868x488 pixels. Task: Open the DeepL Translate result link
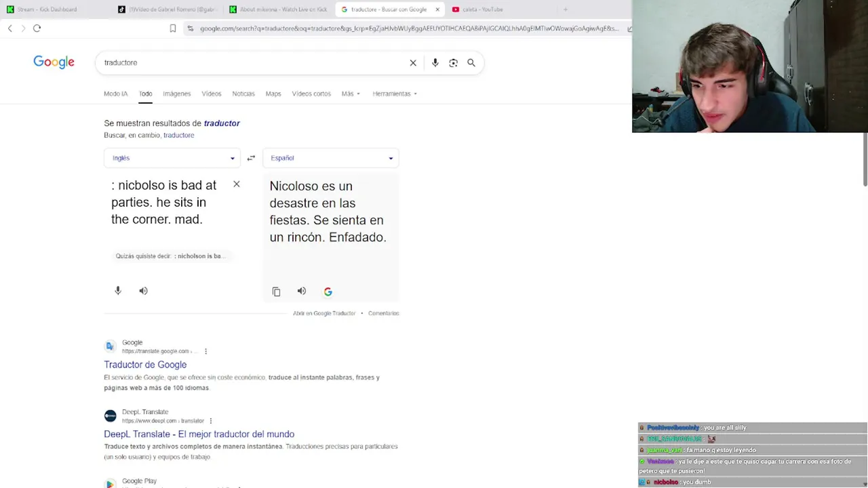199,434
